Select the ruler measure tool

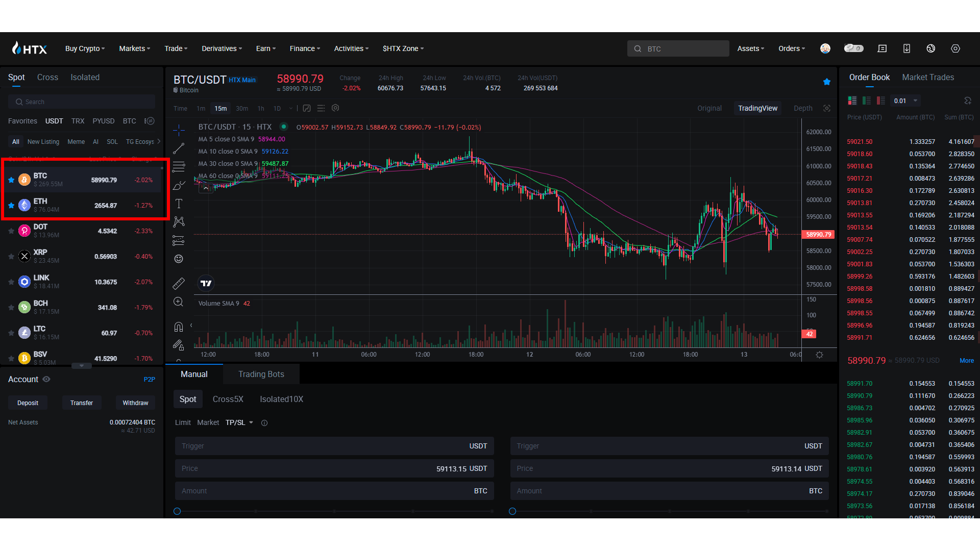click(179, 283)
